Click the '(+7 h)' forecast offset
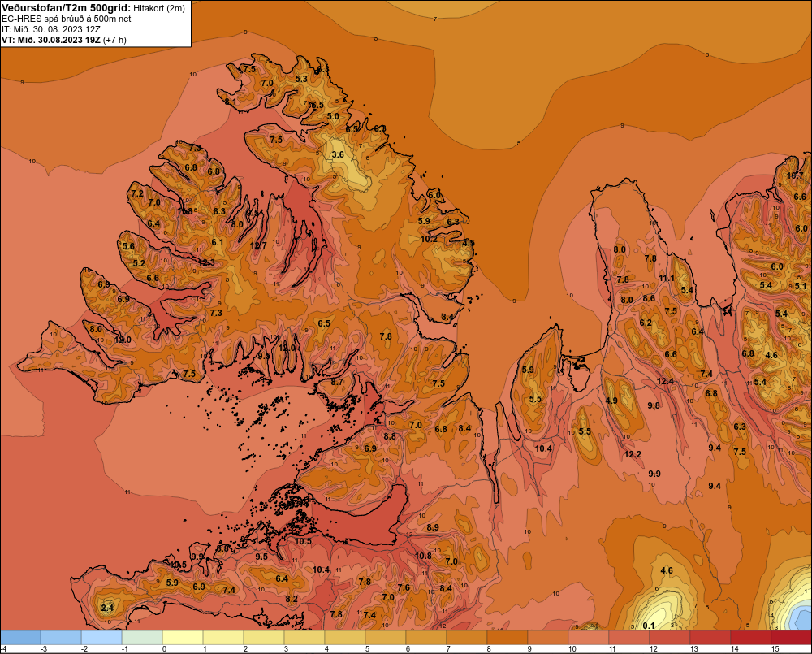 (x=114, y=40)
